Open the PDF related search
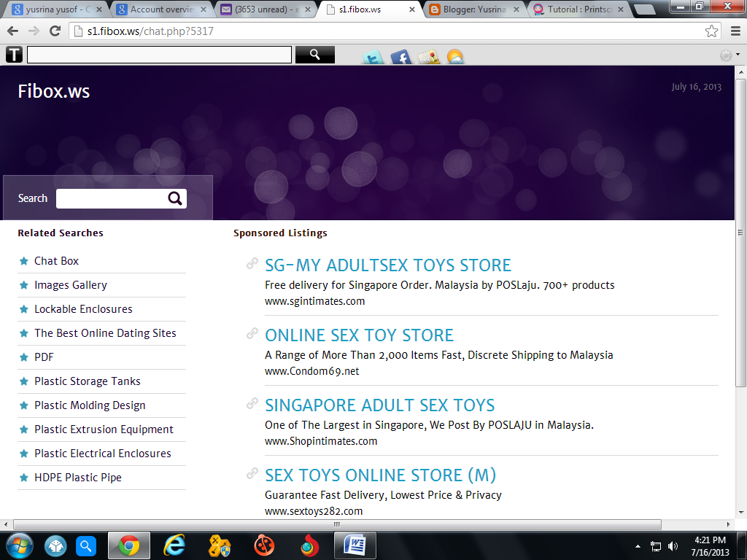The width and height of the screenshot is (747, 560). tap(44, 357)
